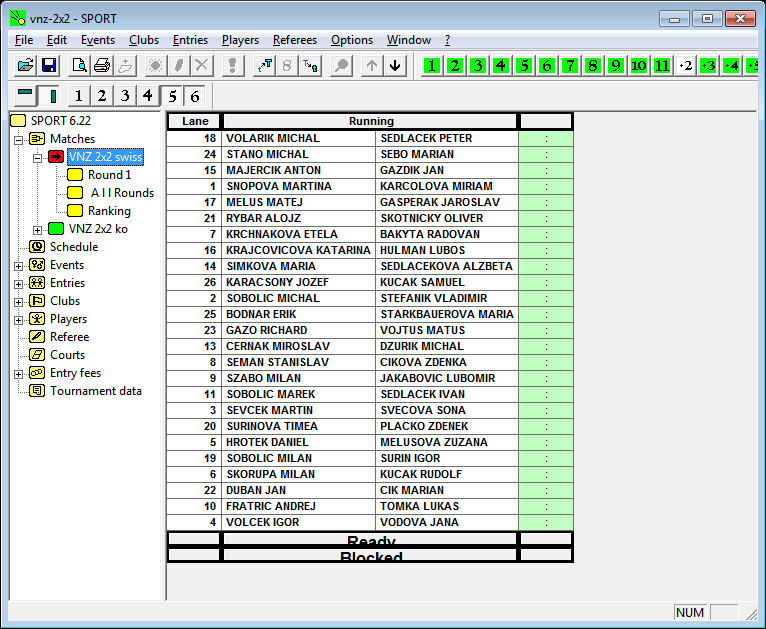Open Tournament data in the tree
The image size is (766, 629).
96,391
